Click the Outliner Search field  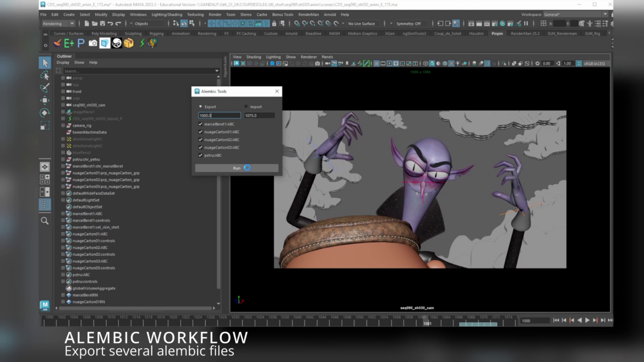coord(138,71)
